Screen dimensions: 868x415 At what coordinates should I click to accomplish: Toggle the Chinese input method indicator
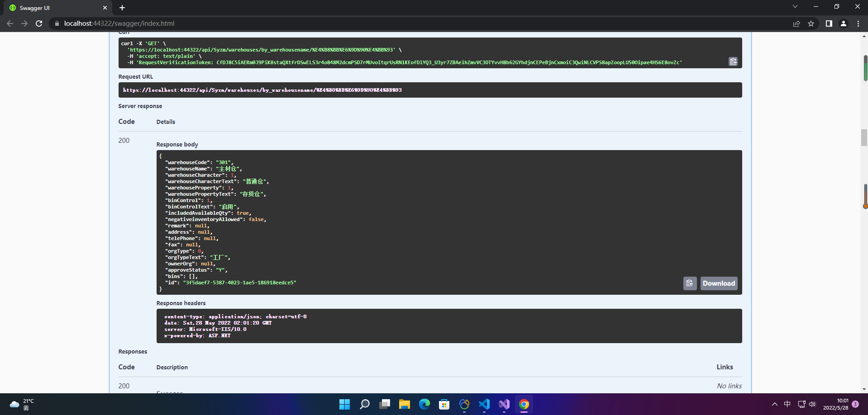click(x=787, y=404)
